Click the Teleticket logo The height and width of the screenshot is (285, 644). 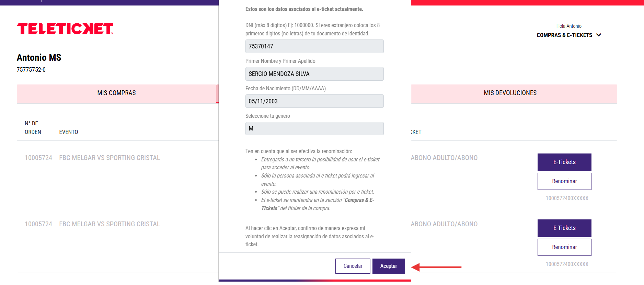[x=65, y=29]
